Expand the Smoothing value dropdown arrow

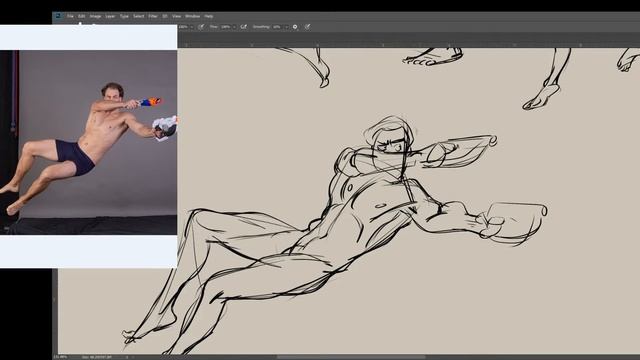(286, 27)
